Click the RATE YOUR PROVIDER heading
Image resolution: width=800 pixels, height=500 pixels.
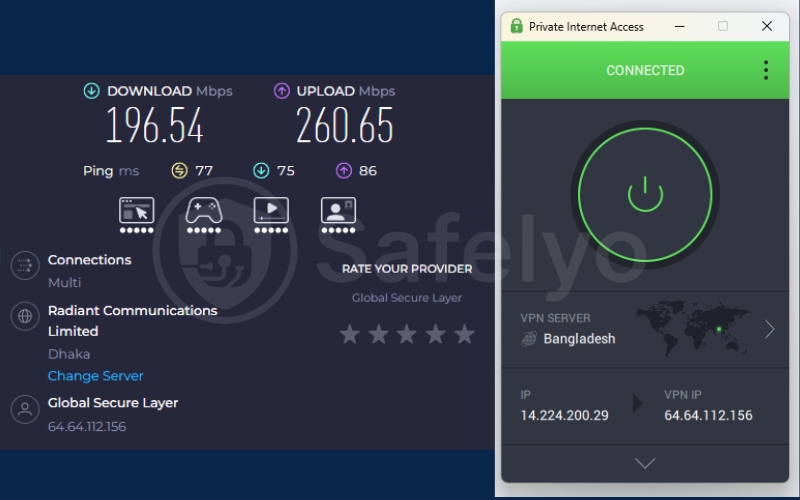point(407,269)
